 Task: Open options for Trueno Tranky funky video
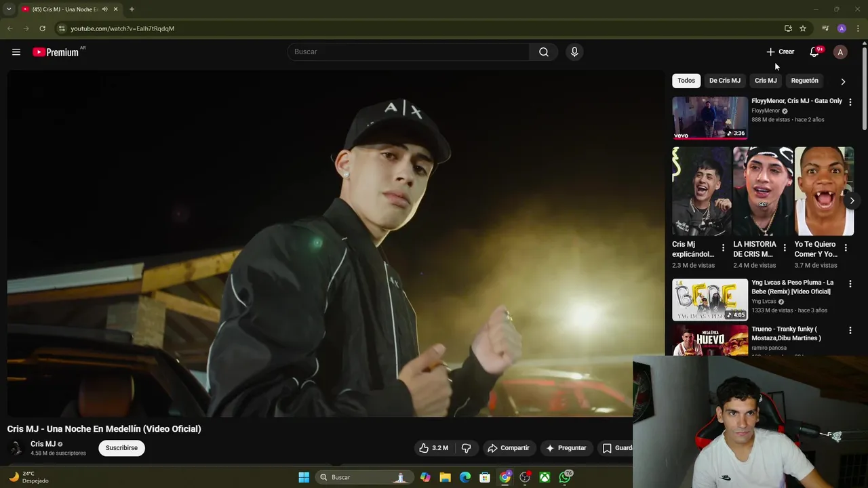[x=850, y=331]
